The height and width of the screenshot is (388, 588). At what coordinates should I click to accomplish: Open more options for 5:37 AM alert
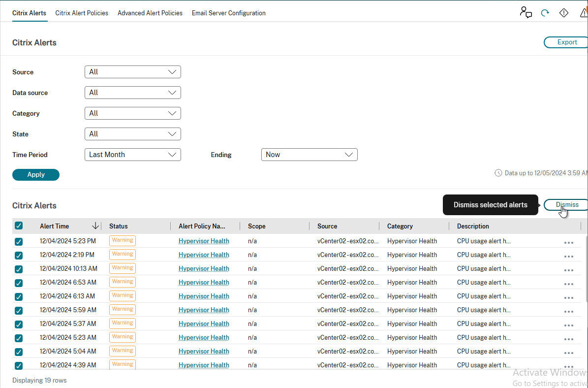coord(568,325)
